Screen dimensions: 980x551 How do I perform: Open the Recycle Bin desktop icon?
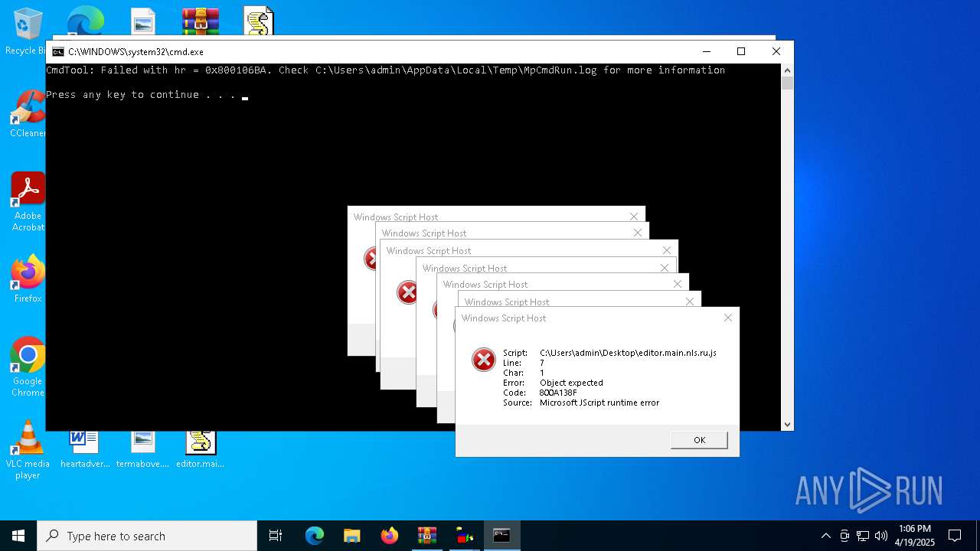28,31
